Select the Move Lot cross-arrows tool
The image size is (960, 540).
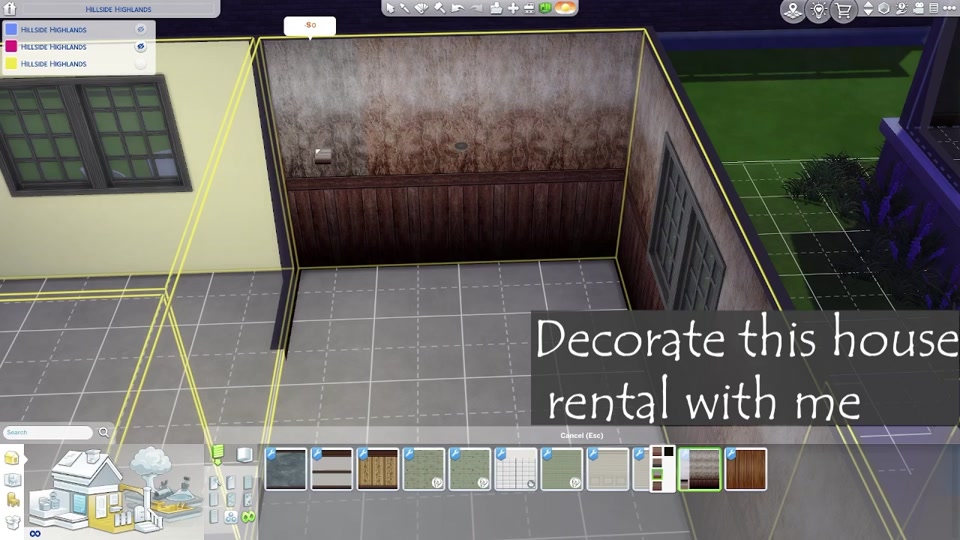coord(513,8)
